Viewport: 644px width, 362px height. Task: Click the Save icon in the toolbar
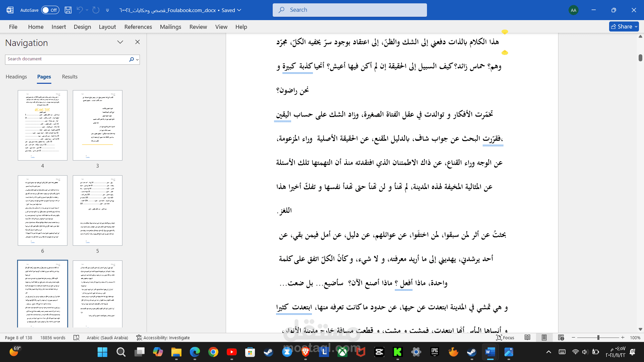[x=68, y=10]
